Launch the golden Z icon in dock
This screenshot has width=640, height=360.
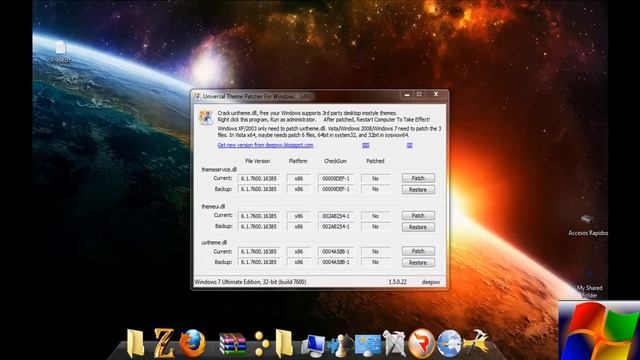[x=163, y=343]
